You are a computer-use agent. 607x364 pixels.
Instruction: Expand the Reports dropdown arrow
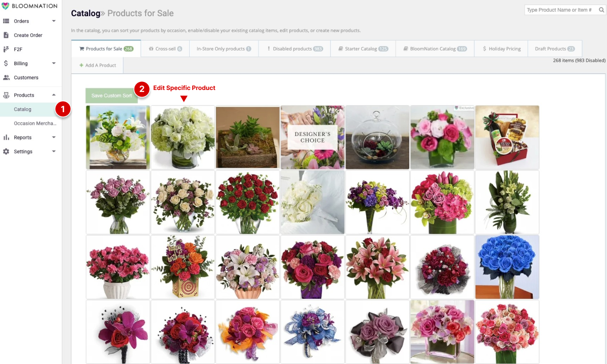point(54,138)
